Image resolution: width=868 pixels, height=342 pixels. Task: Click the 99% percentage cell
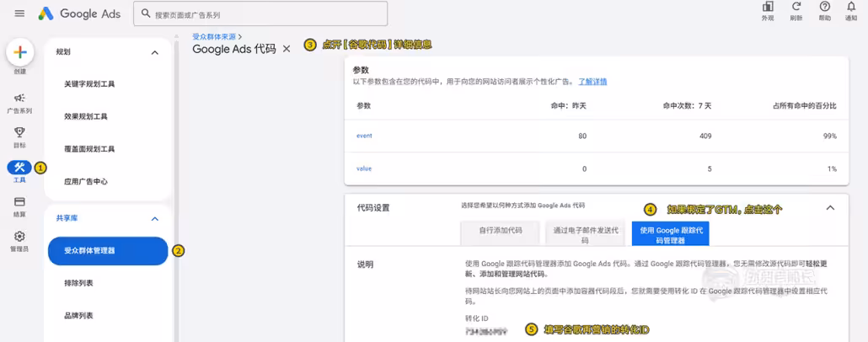point(830,136)
